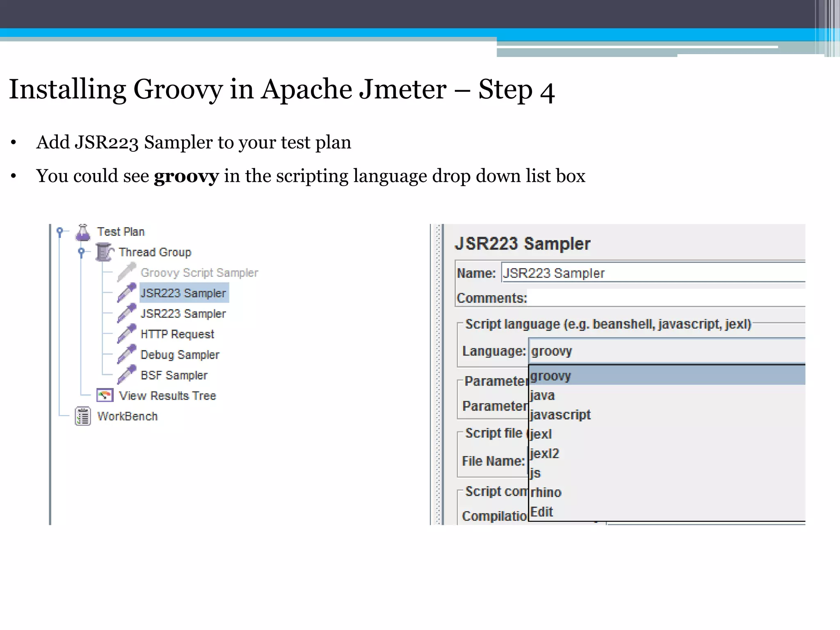Click the disabled Groovy Script Sampler pipette icon
This screenshot has width=840, height=630.
[x=126, y=272]
